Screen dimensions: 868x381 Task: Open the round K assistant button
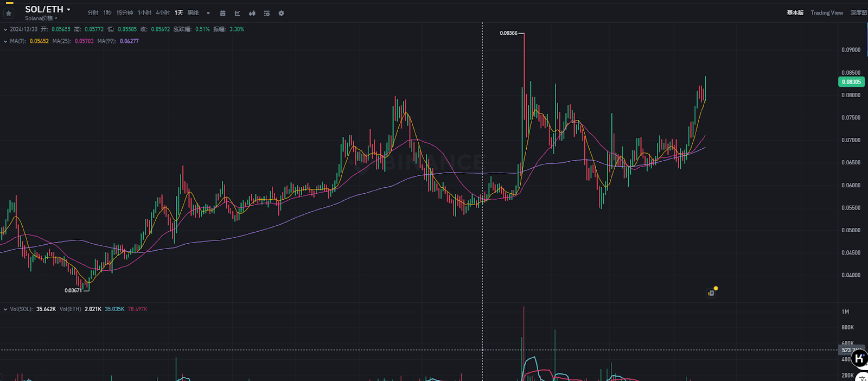coord(859,358)
